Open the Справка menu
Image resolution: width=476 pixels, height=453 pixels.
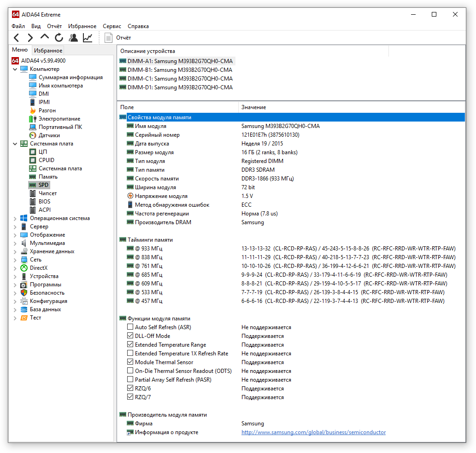138,26
